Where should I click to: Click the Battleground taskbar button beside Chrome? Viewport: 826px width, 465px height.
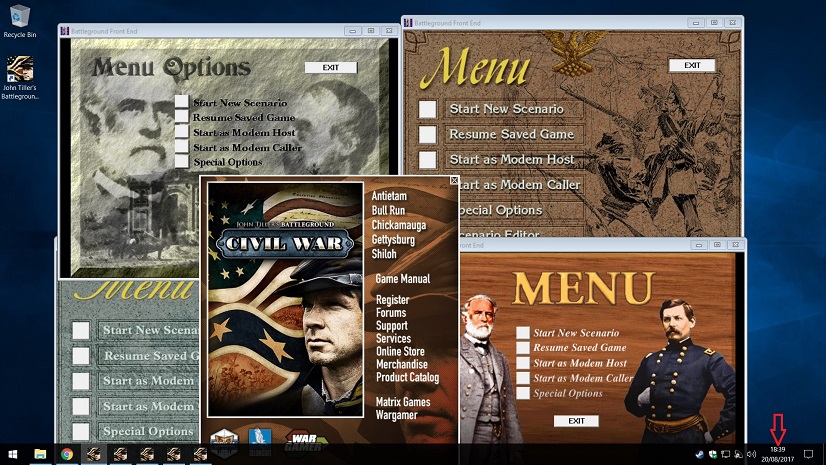pos(94,454)
